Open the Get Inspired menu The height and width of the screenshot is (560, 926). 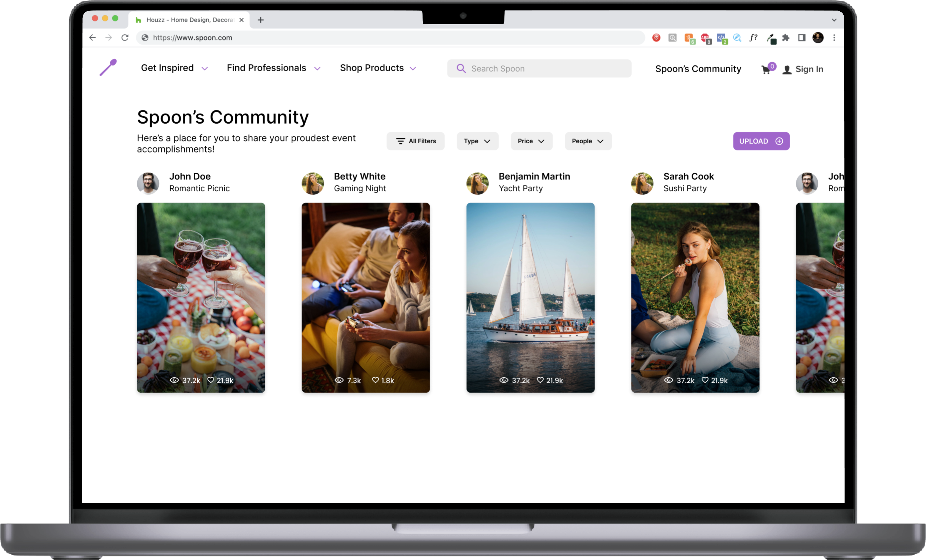point(174,68)
